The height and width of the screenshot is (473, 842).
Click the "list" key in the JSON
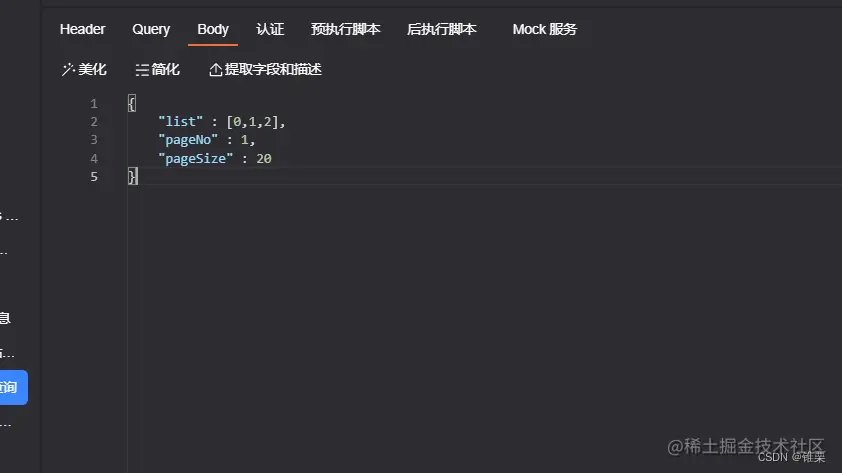point(180,121)
